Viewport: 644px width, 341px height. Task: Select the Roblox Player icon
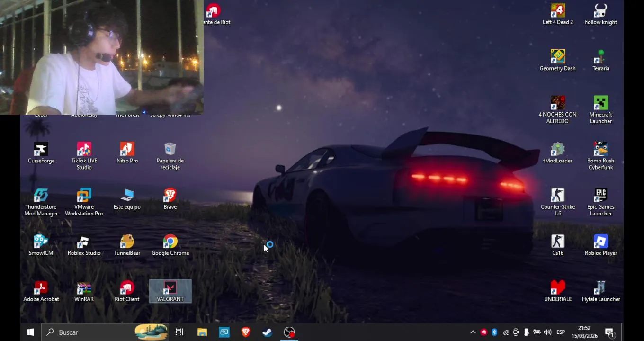coord(600,245)
